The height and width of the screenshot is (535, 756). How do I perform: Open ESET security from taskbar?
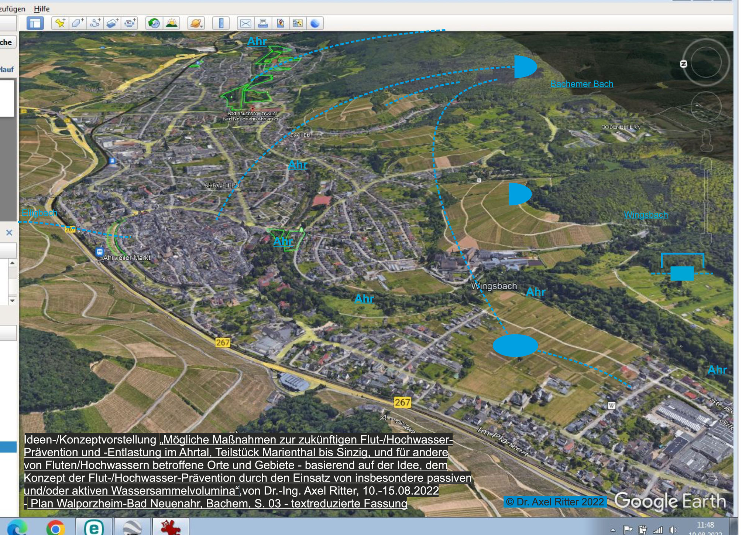click(94, 527)
